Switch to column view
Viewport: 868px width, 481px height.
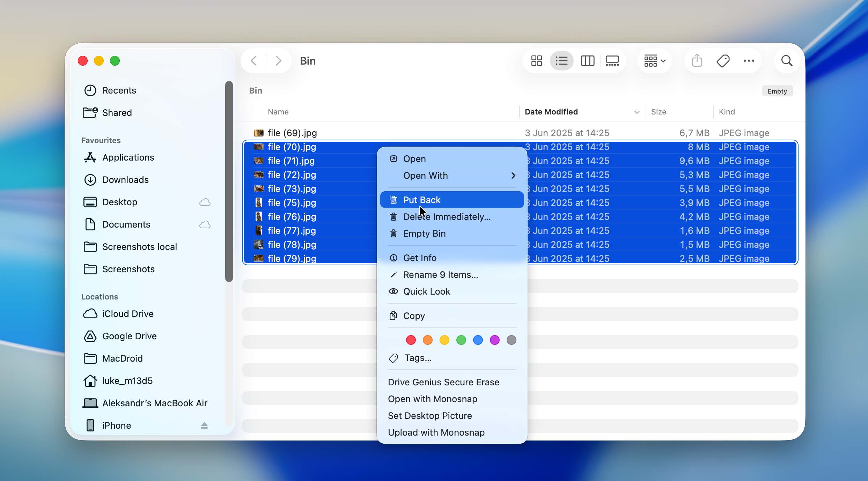pos(587,60)
